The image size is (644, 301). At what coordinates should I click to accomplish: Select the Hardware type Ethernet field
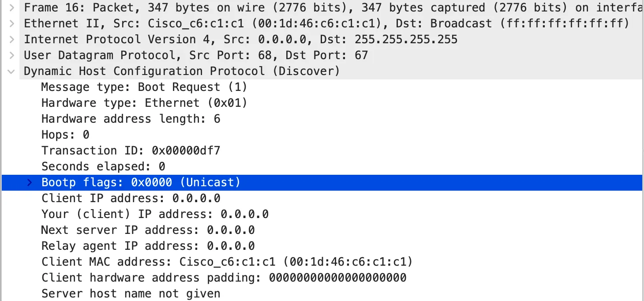click(x=143, y=103)
